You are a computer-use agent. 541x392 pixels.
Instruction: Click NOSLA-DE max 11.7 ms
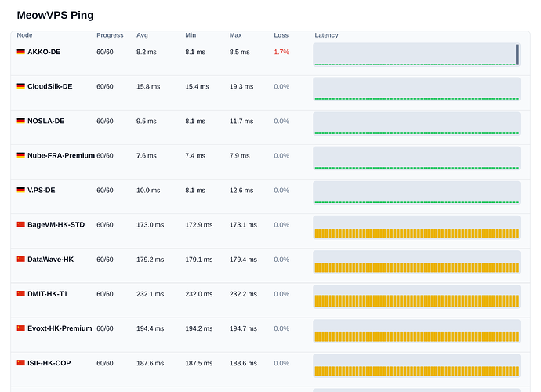[241, 121]
